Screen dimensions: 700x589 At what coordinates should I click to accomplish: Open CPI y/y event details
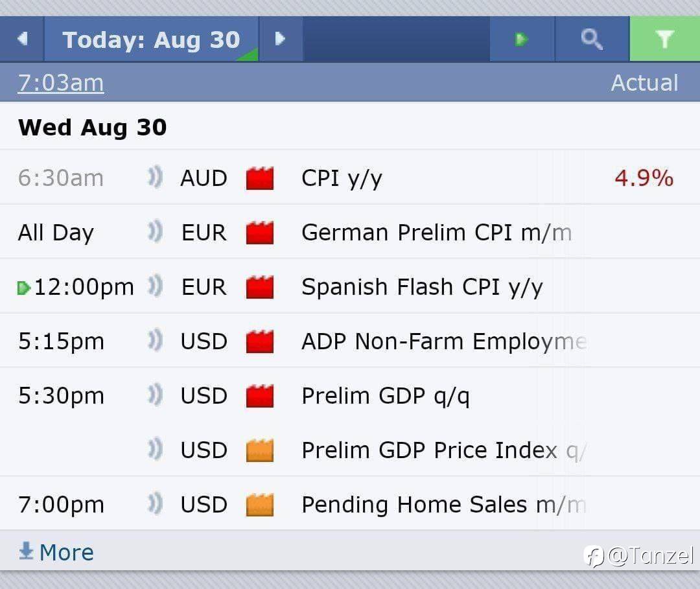click(x=342, y=178)
